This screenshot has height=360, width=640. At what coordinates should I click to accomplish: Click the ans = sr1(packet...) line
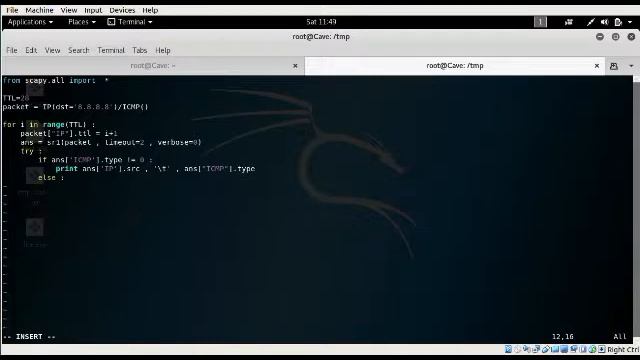point(111,142)
